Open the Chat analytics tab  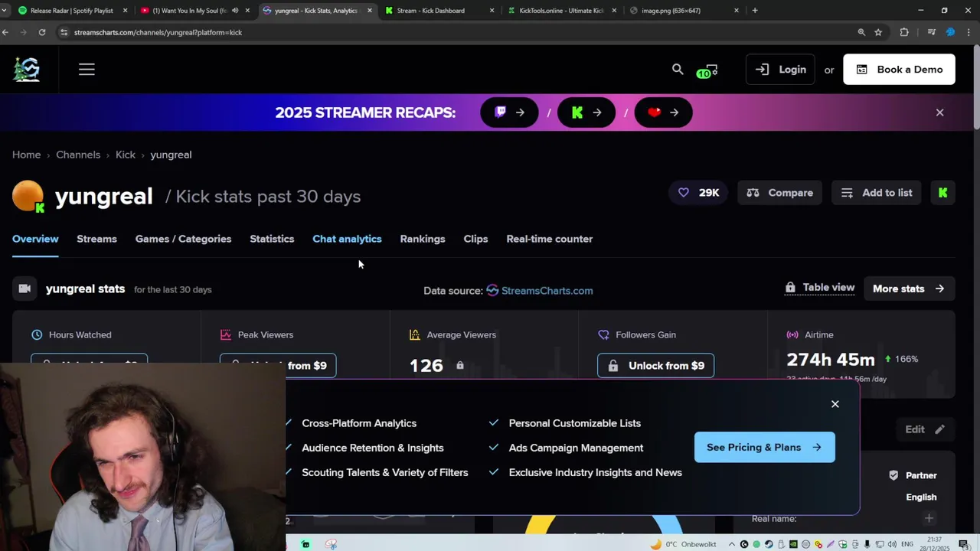347,239
